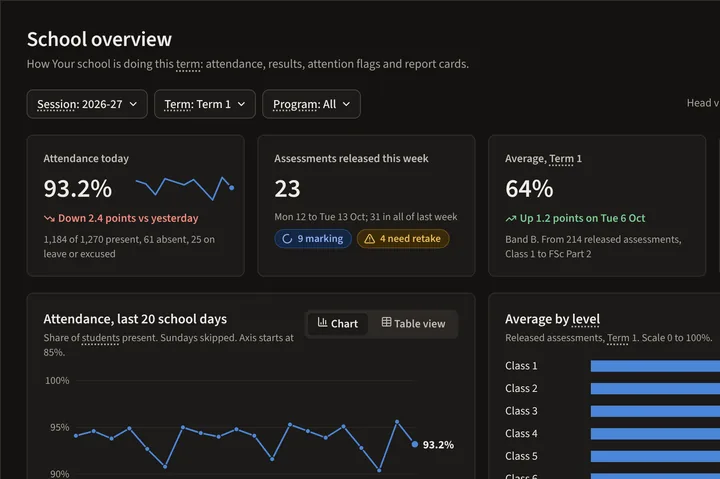
Task: Open the Program: All dropdown
Action: (x=311, y=104)
